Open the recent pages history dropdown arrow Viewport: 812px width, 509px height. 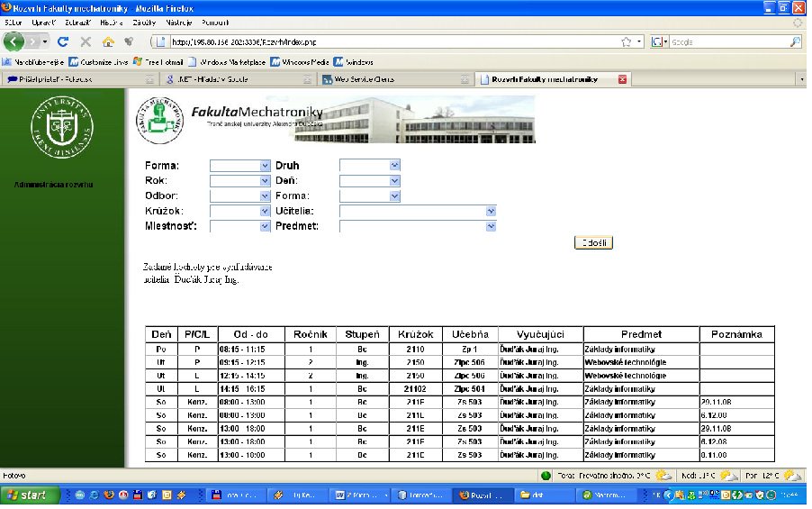(45, 41)
